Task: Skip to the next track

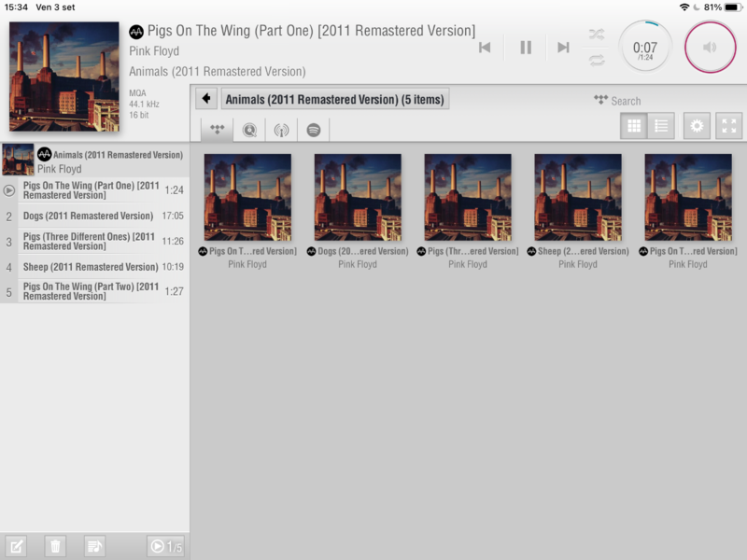Action: click(x=563, y=47)
